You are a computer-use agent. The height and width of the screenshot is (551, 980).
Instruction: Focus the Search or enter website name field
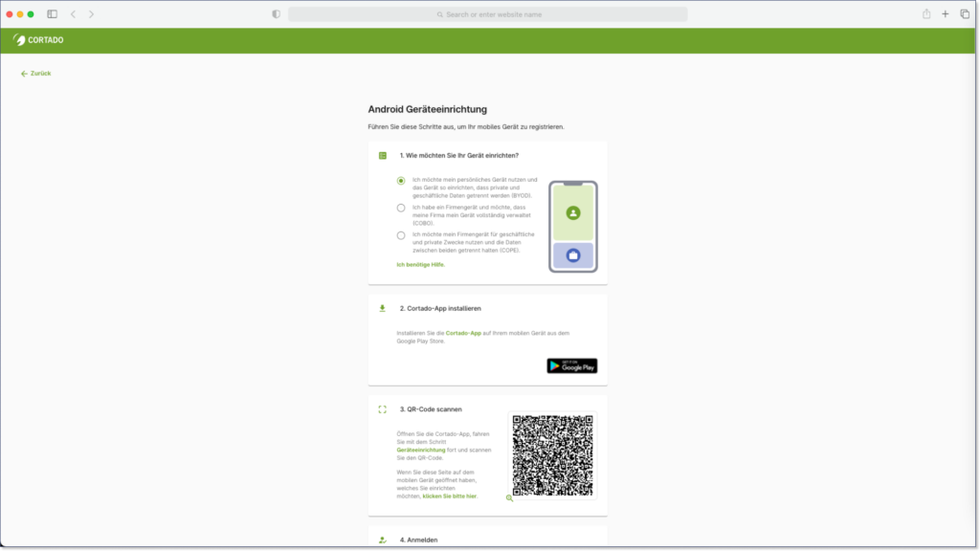tap(487, 14)
